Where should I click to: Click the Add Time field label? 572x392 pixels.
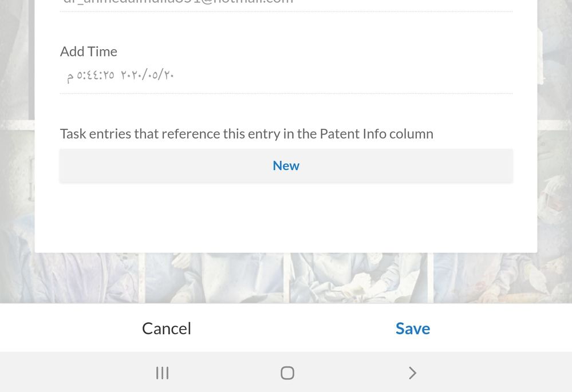coord(89,52)
